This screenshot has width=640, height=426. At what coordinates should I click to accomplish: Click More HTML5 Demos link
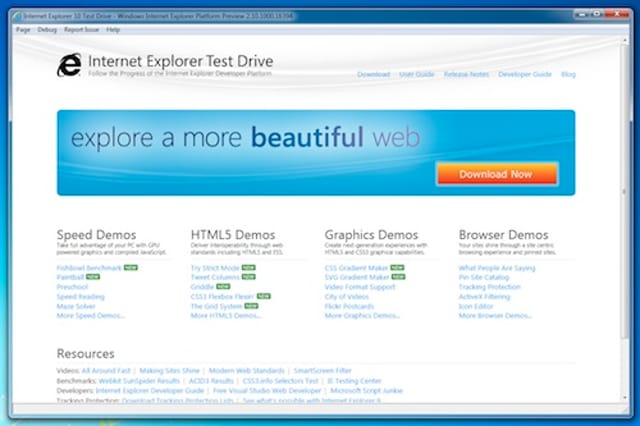pos(226,316)
